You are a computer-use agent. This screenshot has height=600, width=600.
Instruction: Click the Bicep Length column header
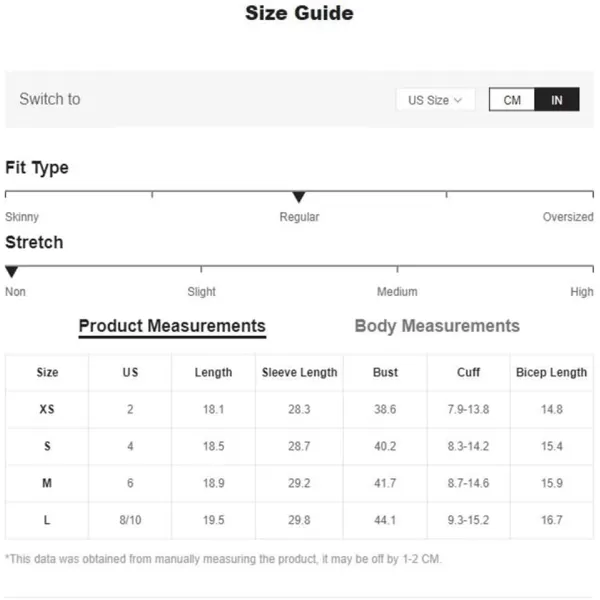tap(551, 372)
